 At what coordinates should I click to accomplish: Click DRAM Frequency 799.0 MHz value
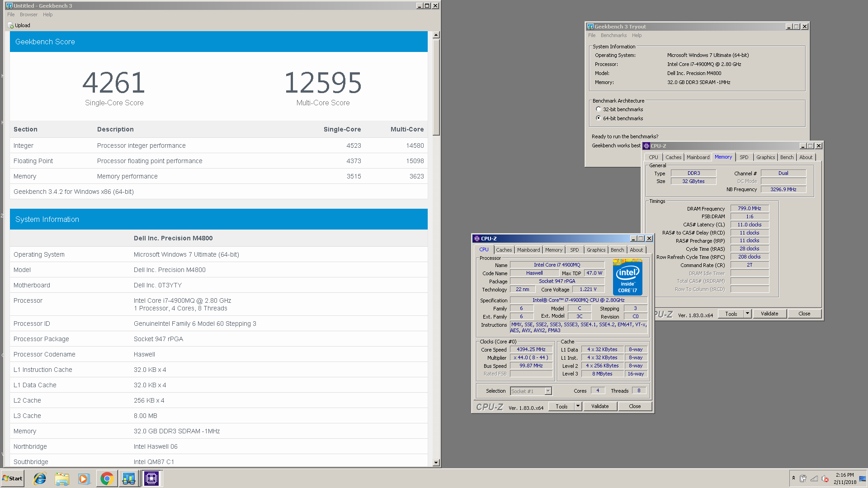pyautogui.click(x=750, y=209)
